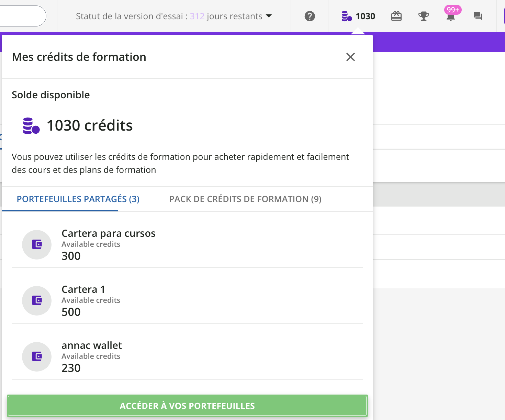The image size is (505, 420).
Task: Select the Cartera 1 wallet card
Action: (206, 301)
